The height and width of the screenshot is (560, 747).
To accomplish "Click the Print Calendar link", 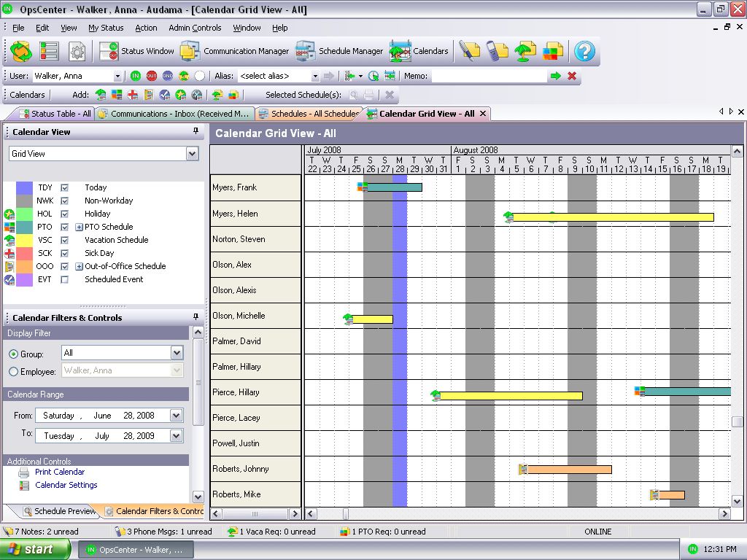I will coord(60,472).
